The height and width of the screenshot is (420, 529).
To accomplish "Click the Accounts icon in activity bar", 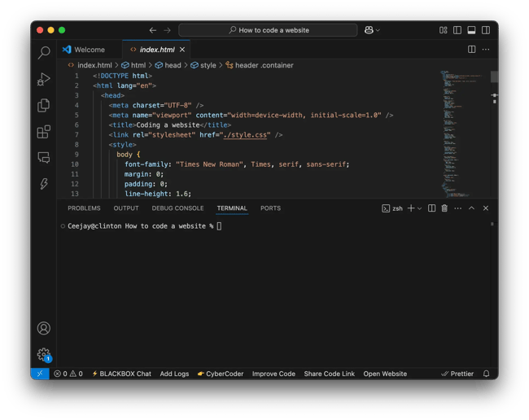I will (x=44, y=328).
